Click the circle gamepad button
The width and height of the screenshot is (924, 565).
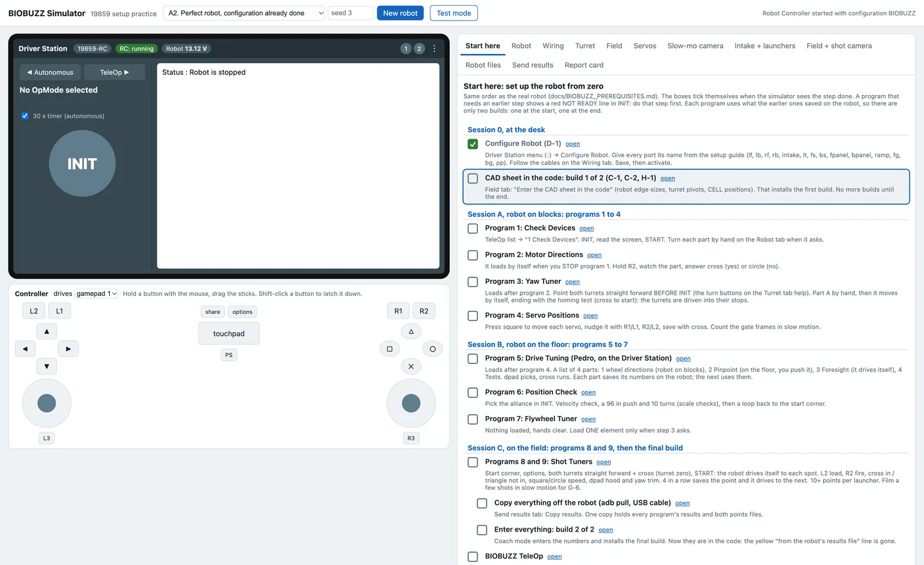pyautogui.click(x=432, y=349)
